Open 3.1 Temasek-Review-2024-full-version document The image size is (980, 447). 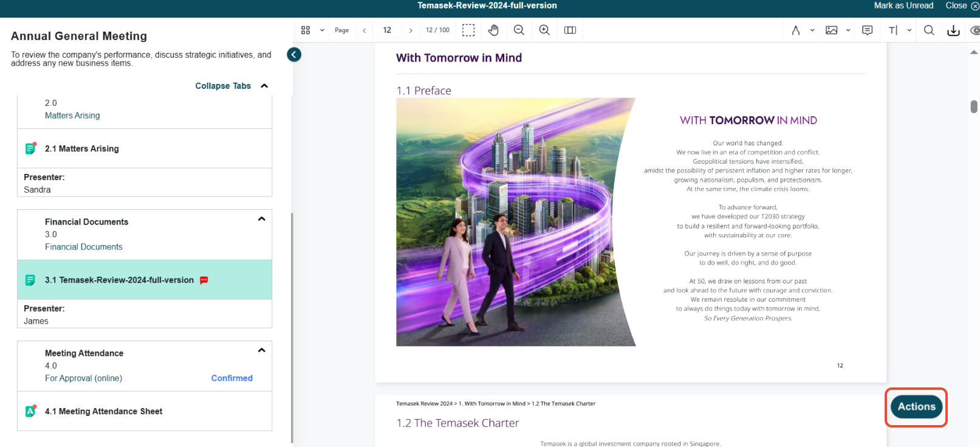(x=145, y=280)
